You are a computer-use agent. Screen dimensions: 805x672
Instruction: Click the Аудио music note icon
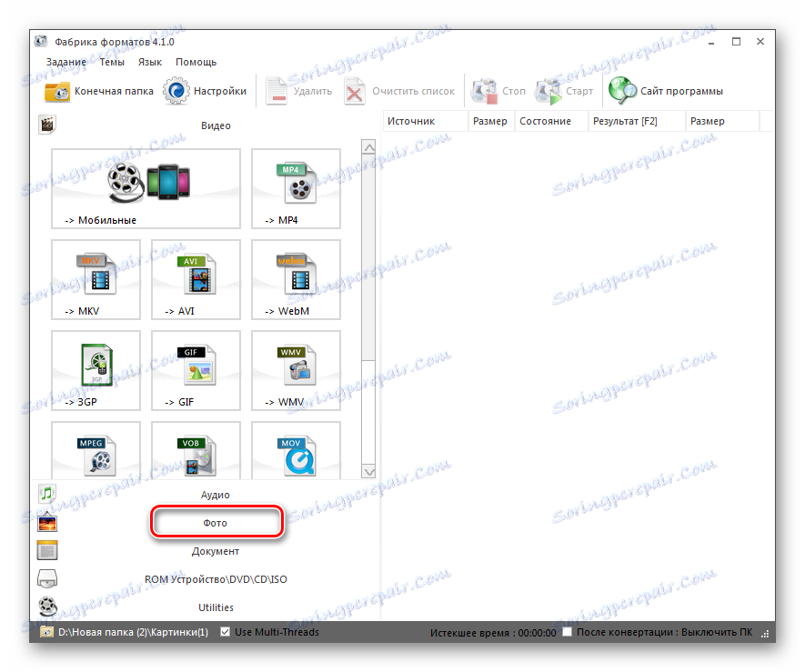click(x=47, y=494)
